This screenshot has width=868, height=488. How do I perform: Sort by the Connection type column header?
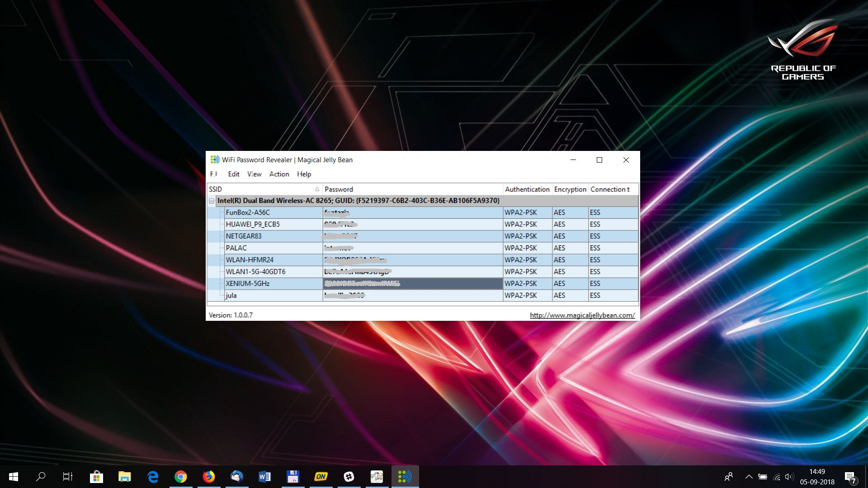613,189
